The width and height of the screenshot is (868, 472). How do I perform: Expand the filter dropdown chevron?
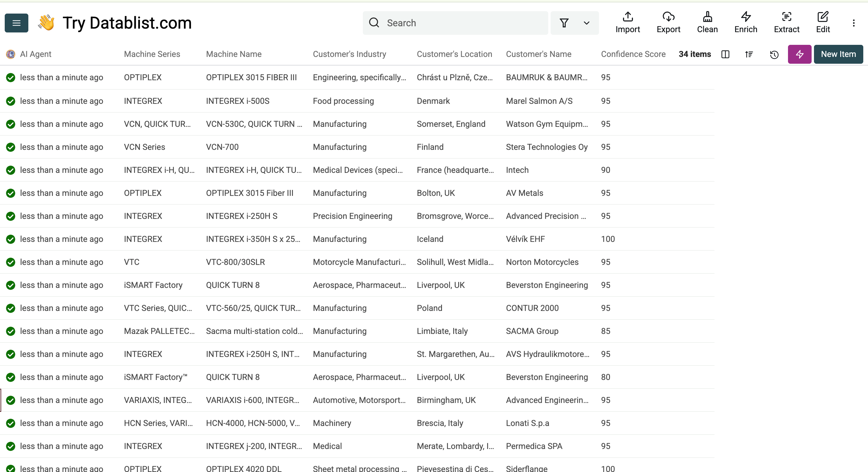586,23
